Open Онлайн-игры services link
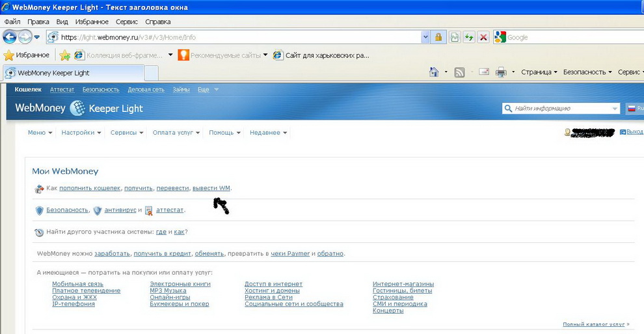 (x=170, y=297)
